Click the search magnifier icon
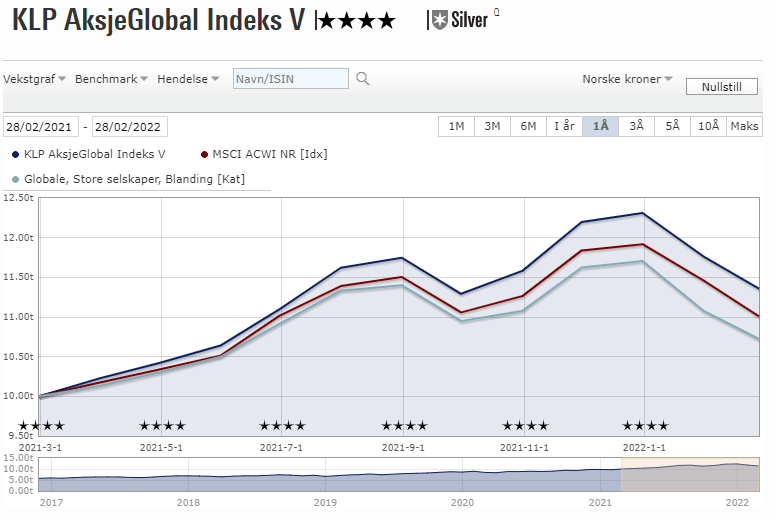The image size is (775, 520). [x=363, y=79]
